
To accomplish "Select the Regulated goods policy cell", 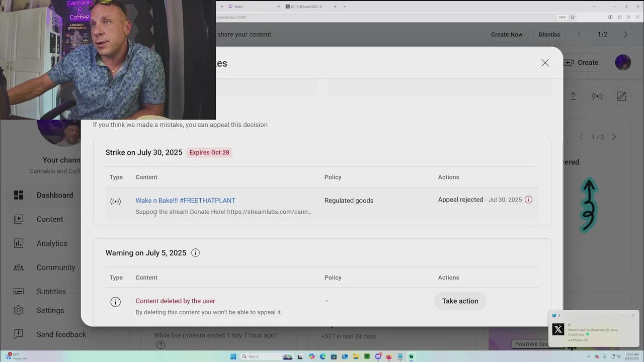I will 349,201.
